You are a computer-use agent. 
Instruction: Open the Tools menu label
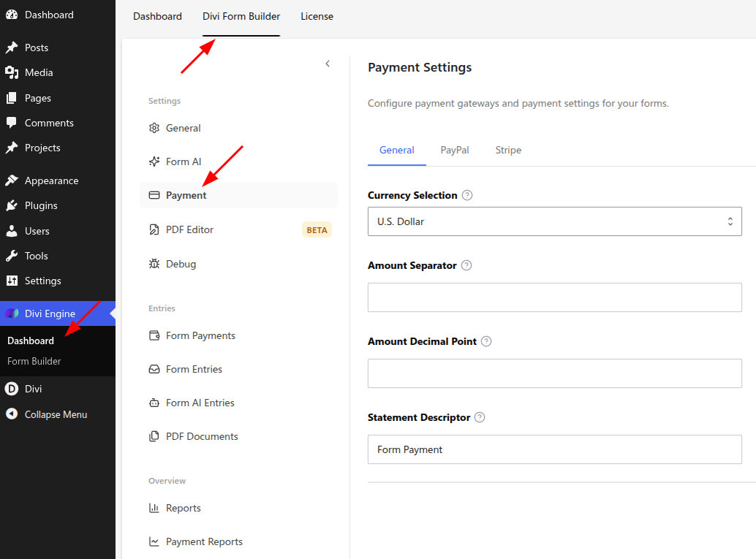[x=36, y=256]
